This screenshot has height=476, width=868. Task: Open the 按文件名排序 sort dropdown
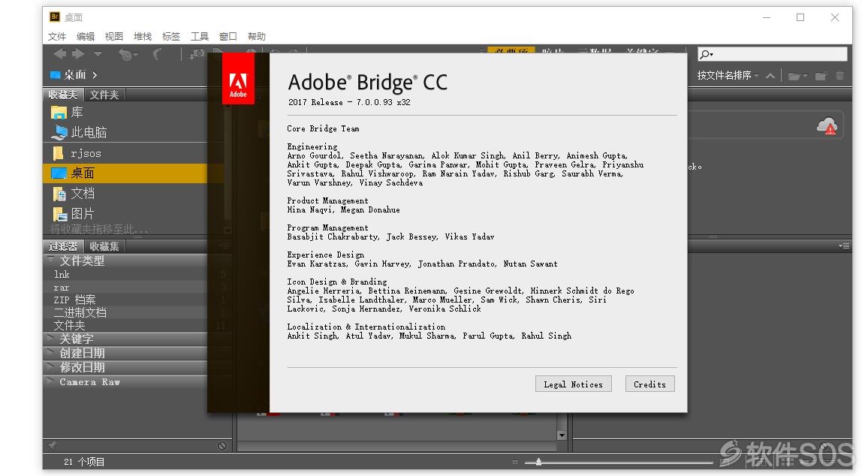(x=728, y=75)
